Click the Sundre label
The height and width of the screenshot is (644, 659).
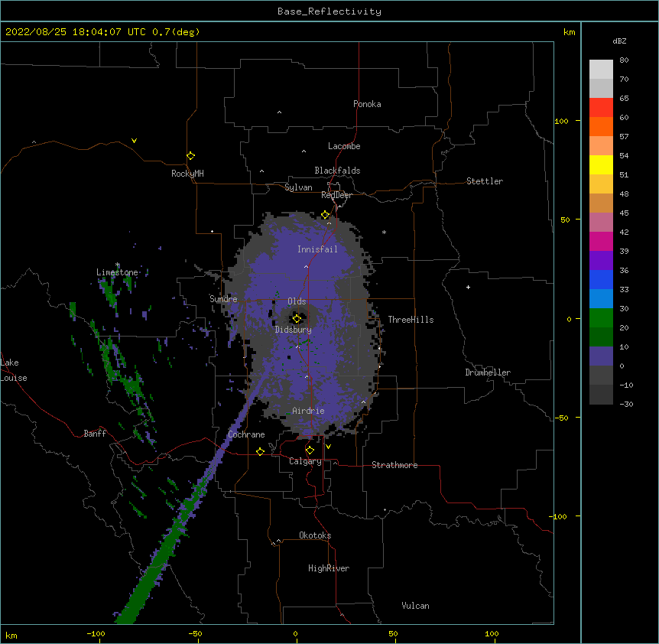tap(223, 299)
